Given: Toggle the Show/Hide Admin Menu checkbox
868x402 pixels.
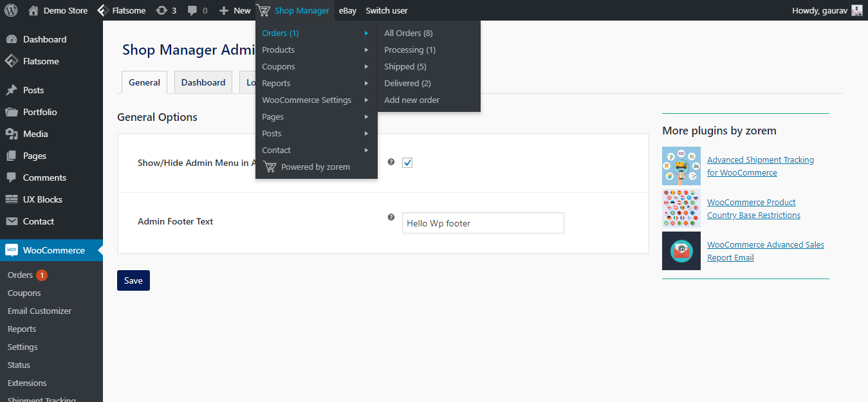Looking at the screenshot, I should pos(407,163).
